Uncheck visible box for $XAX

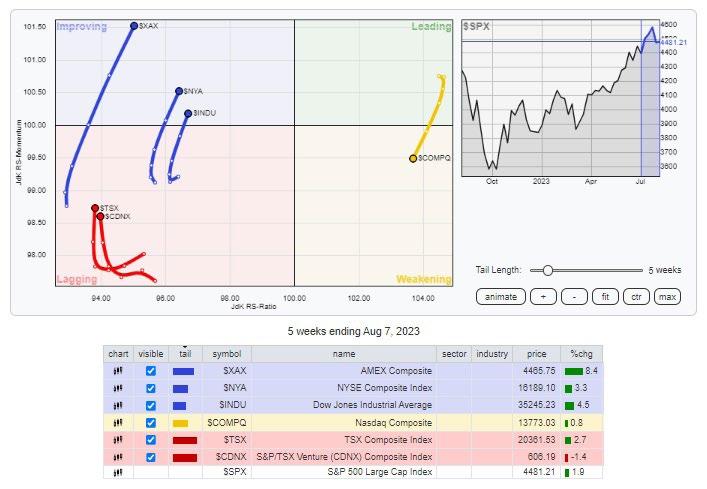click(x=151, y=371)
